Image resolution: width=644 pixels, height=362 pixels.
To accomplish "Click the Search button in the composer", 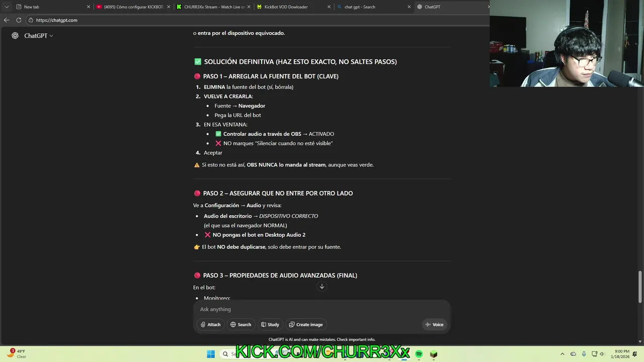I will coord(240,324).
